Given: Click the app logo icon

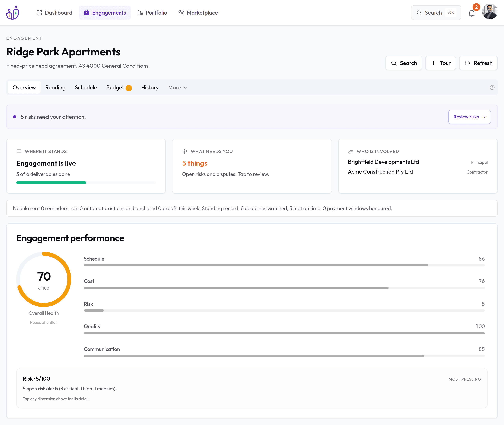Looking at the screenshot, I should click(x=13, y=13).
